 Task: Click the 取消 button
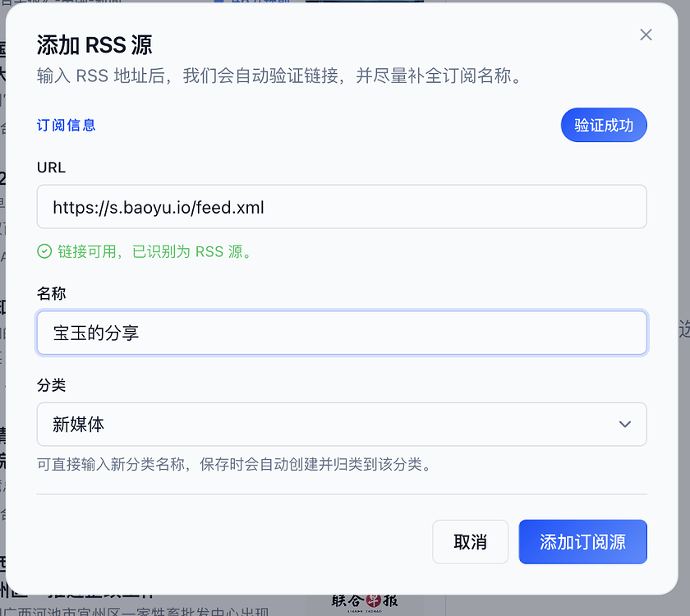(x=470, y=541)
